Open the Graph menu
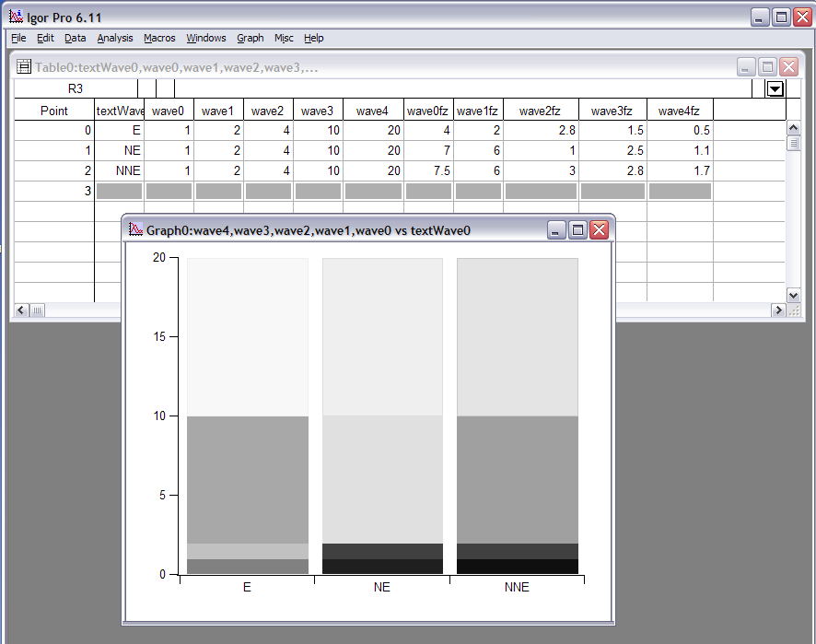This screenshot has width=816, height=644. pos(250,38)
